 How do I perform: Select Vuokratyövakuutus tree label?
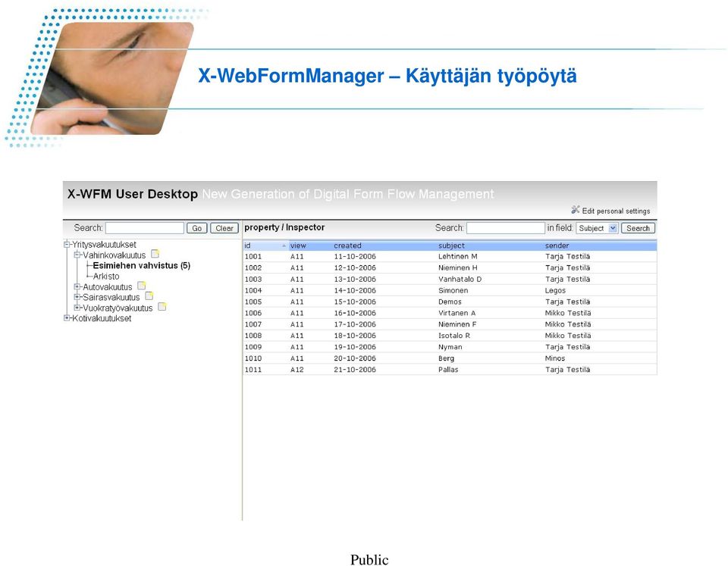click(x=118, y=308)
